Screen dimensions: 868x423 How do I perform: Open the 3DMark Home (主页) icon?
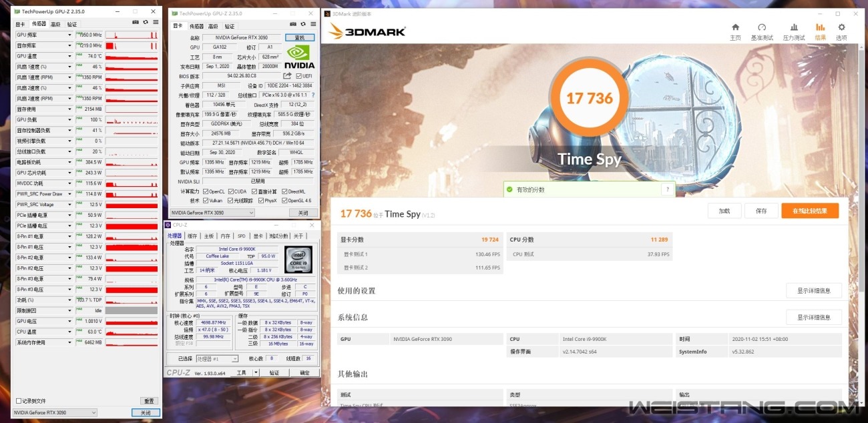[x=735, y=31]
